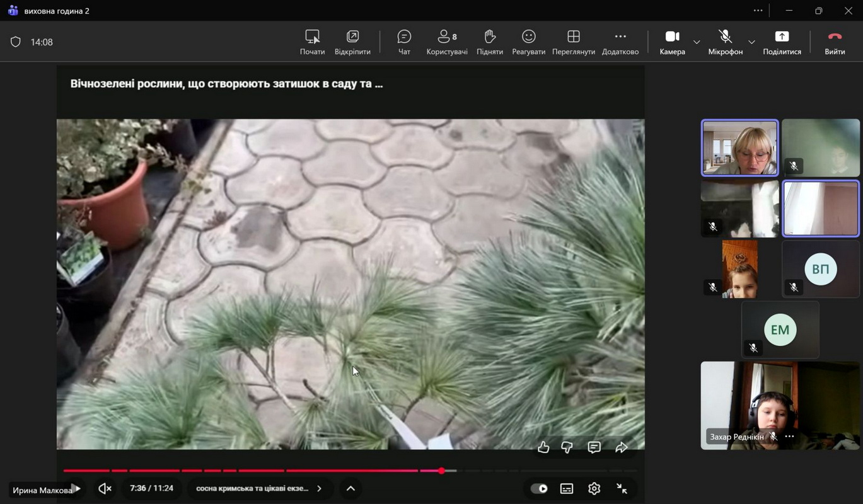This screenshot has height=504, width=863.
Task: Like the video with thumbs up
Action: [543, 447]
